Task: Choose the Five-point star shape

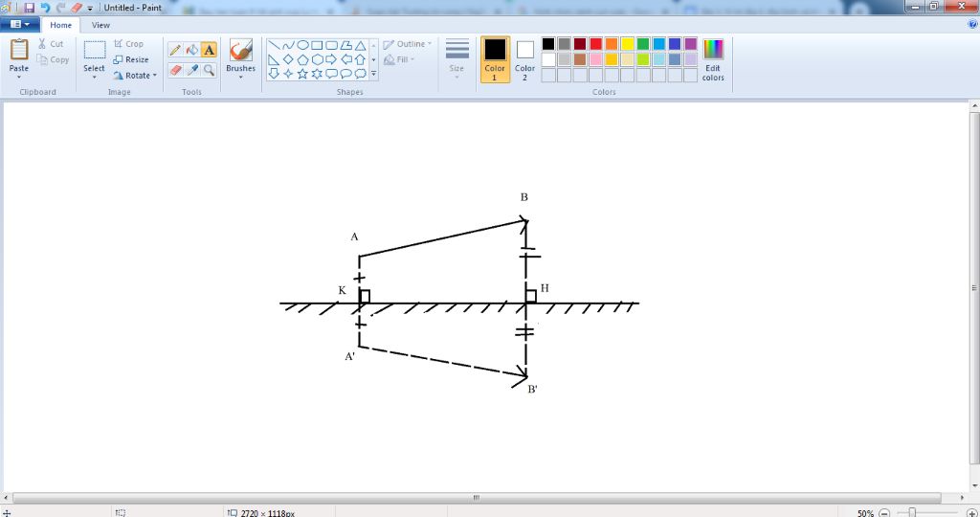Action: (x=302, y=74)
